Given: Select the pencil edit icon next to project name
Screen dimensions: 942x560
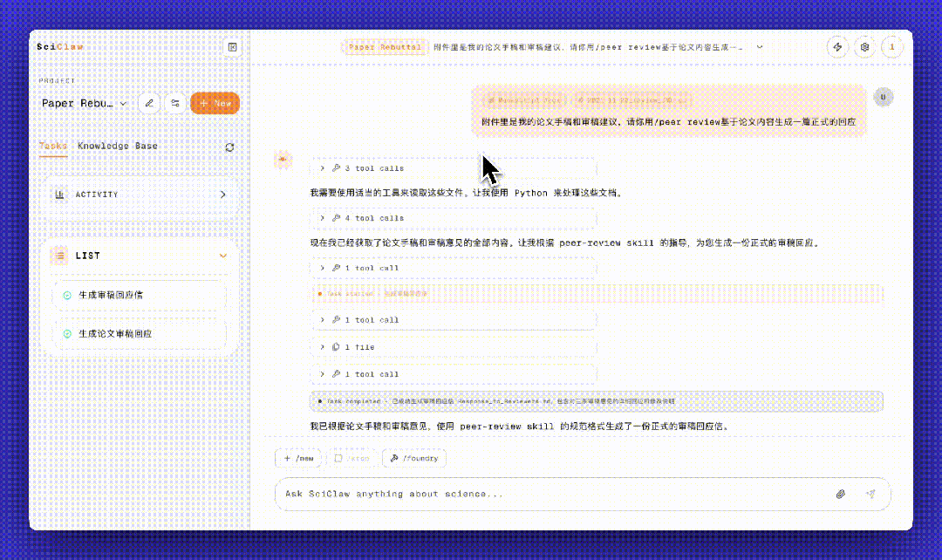Looking at the screenshot, I should (149, 103).
